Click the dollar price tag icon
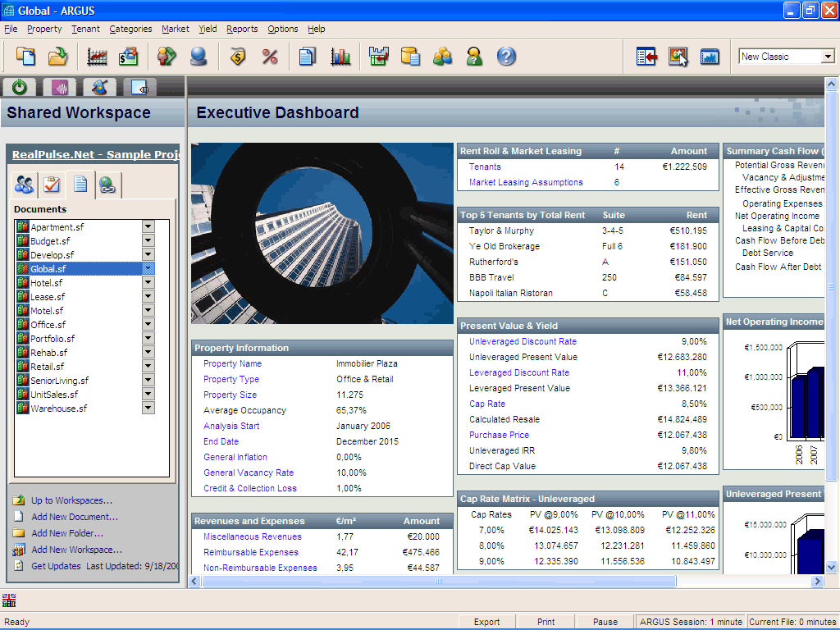Image resolution: width=840 pixels, height=630 pixels. 238,57
